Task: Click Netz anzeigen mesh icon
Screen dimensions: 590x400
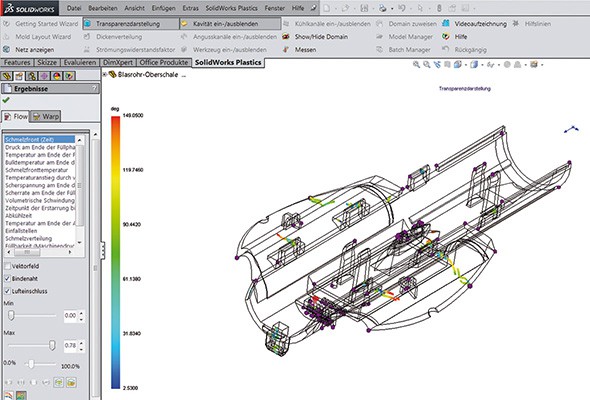Action: [x=6, y=49]
